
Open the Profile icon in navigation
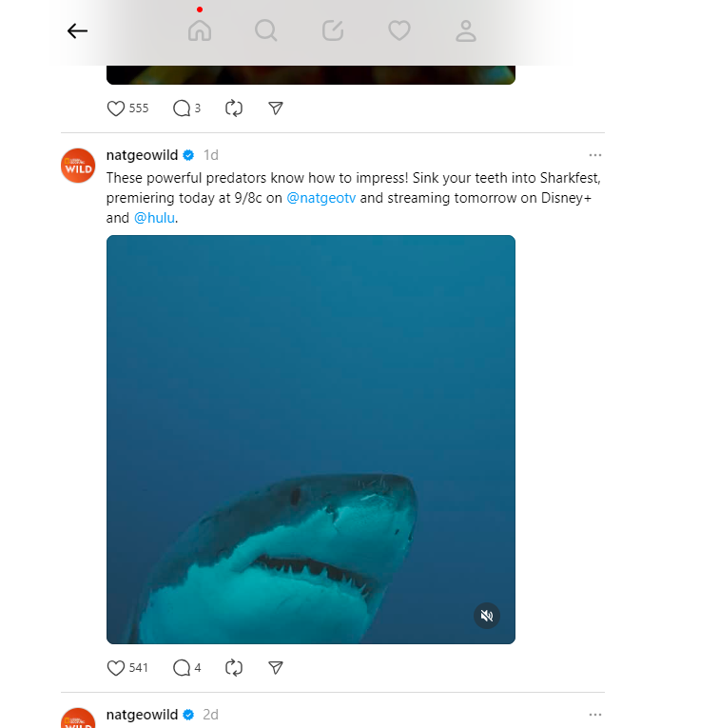coord(466,31)
